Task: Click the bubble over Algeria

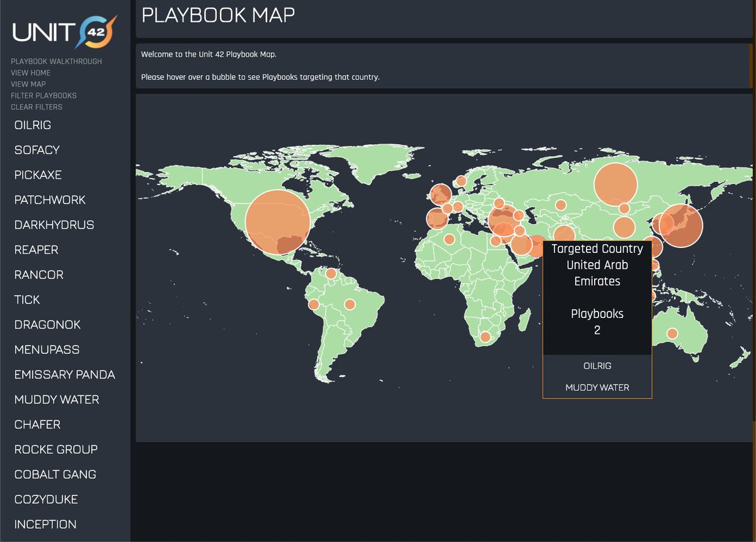Action: coord(449,240)
